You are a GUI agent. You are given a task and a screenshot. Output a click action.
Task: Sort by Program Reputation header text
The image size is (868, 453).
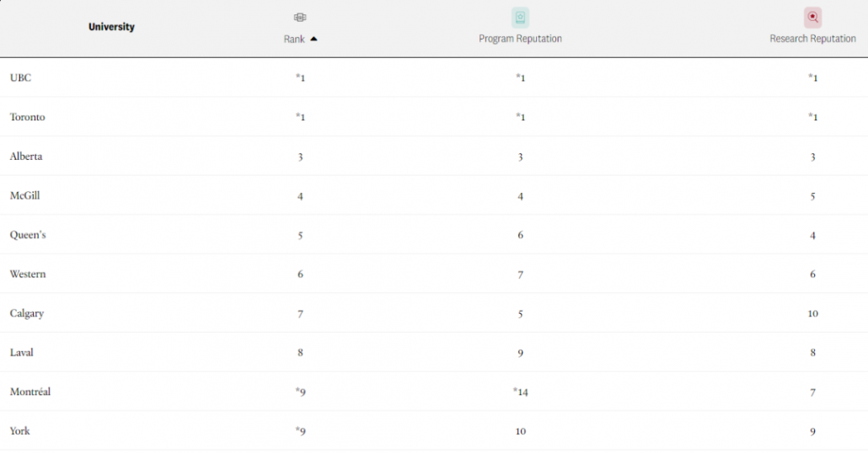520,39
